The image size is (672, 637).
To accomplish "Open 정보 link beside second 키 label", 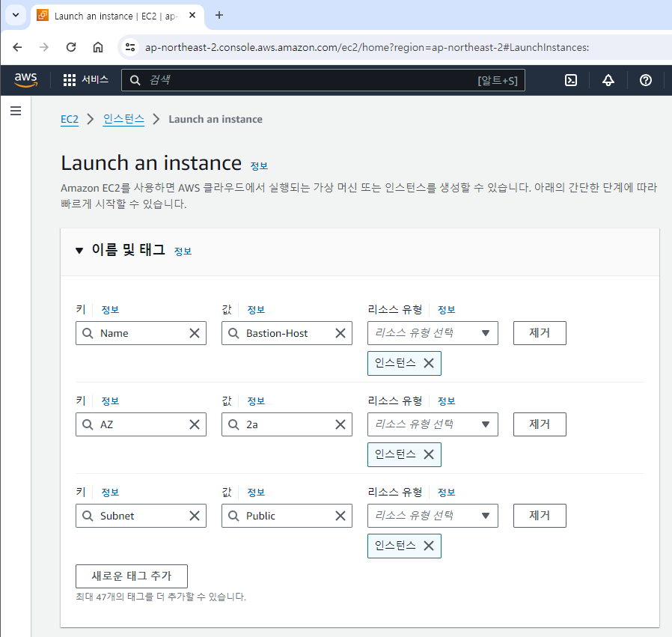I will 110,401.
